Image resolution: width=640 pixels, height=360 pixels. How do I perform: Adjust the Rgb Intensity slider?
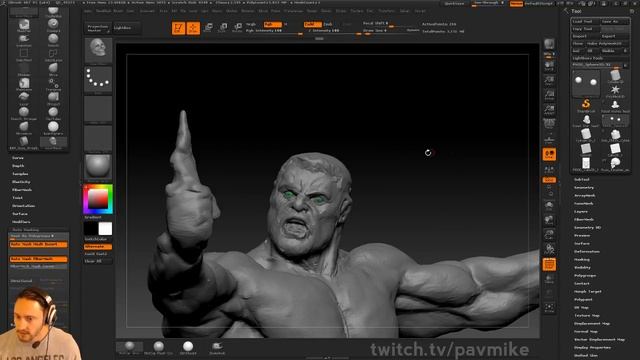pyautogui.click(x=273, y=31)
